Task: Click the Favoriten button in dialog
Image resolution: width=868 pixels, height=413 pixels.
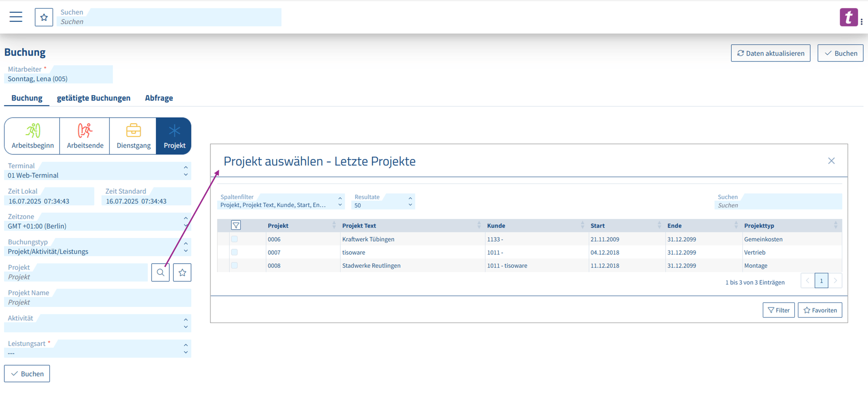Action: coord(820,310)
